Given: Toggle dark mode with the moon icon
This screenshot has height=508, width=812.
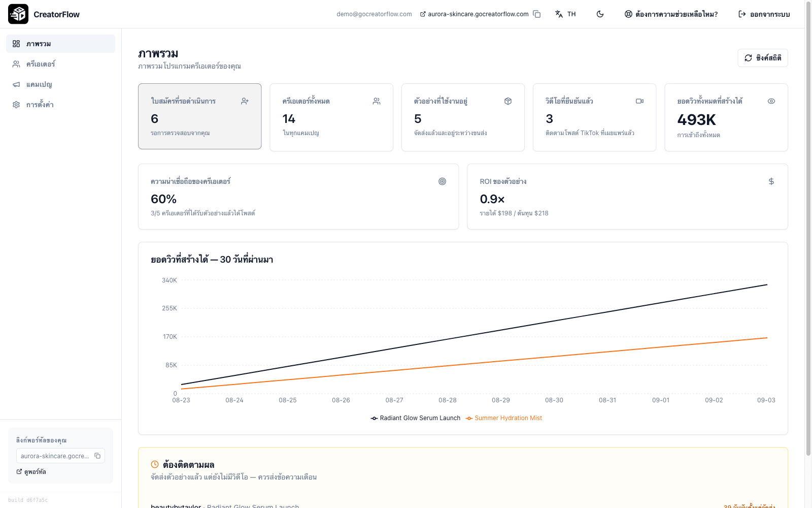Looking at the screenshot, I should click(x=600, y=14).
